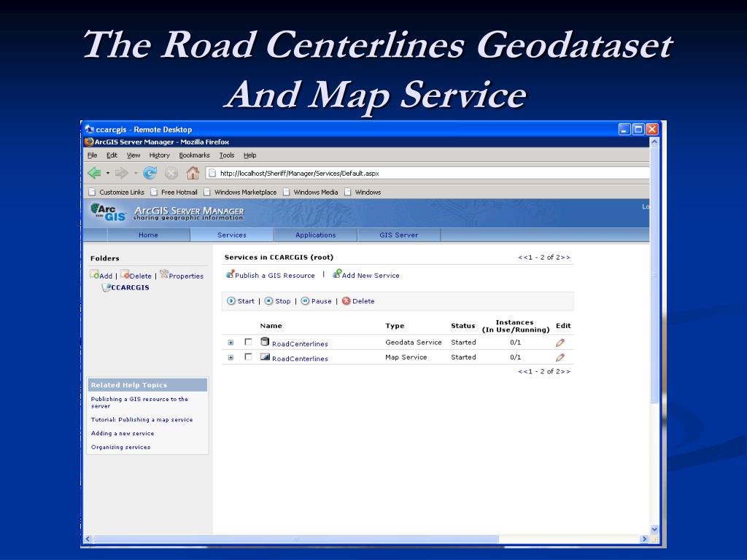Expand the Geodata Service RoadCenterlines row

[231, 343]
